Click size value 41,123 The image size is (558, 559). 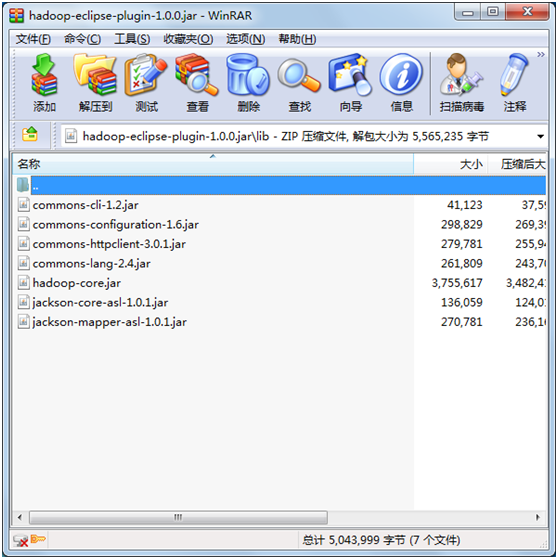(x=465, y=205)
